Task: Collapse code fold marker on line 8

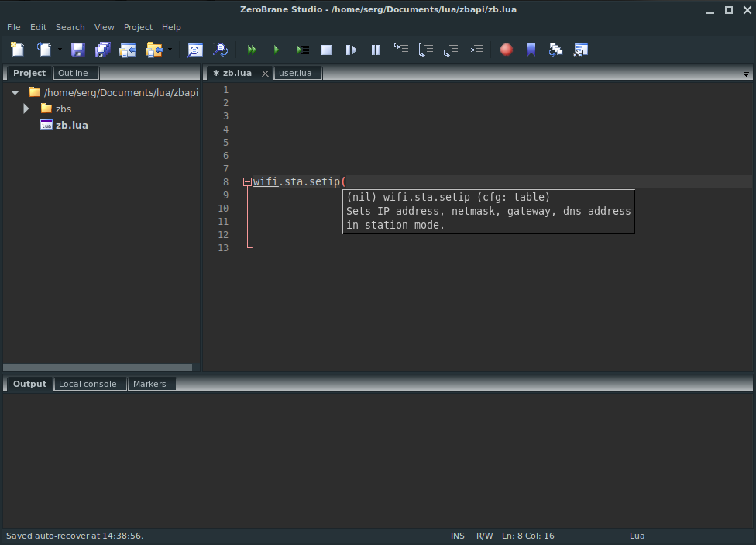Action: [x=247, y=182]
